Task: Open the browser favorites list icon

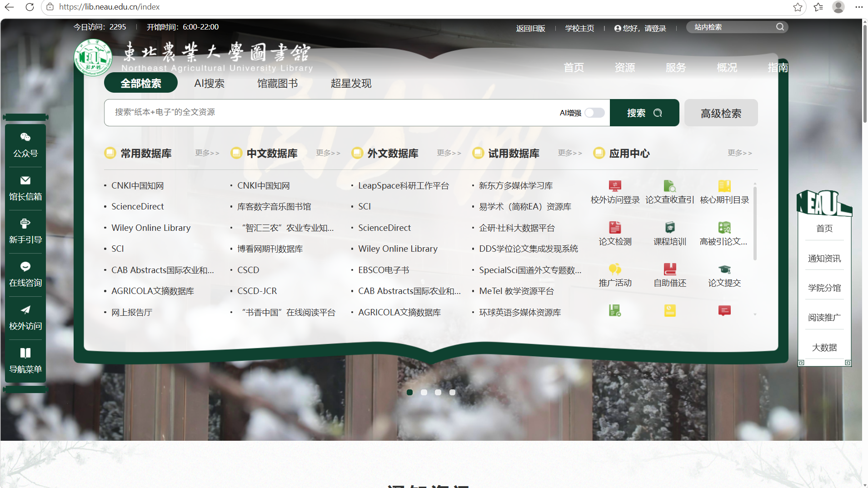Action: (x=818, y=7)
